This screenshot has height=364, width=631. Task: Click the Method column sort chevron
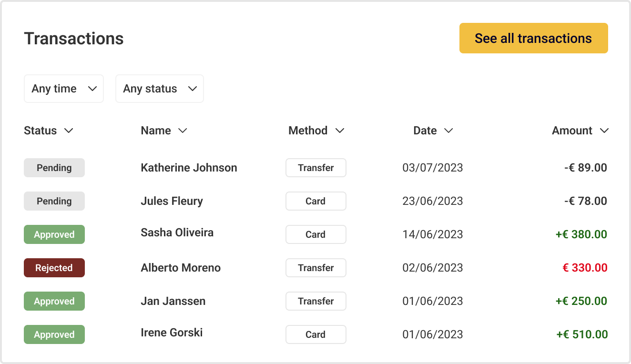(340, 131)
